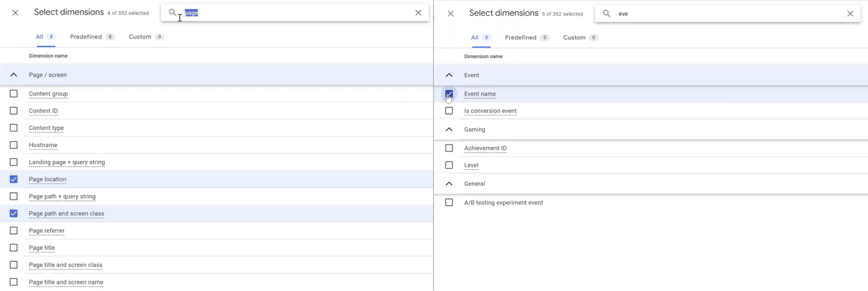Image resolution: width=868 pixels, height=291 pixels.
Task: Focus the left search field containing 'page'
Action: pyautogui.click(x=295, y=13)
